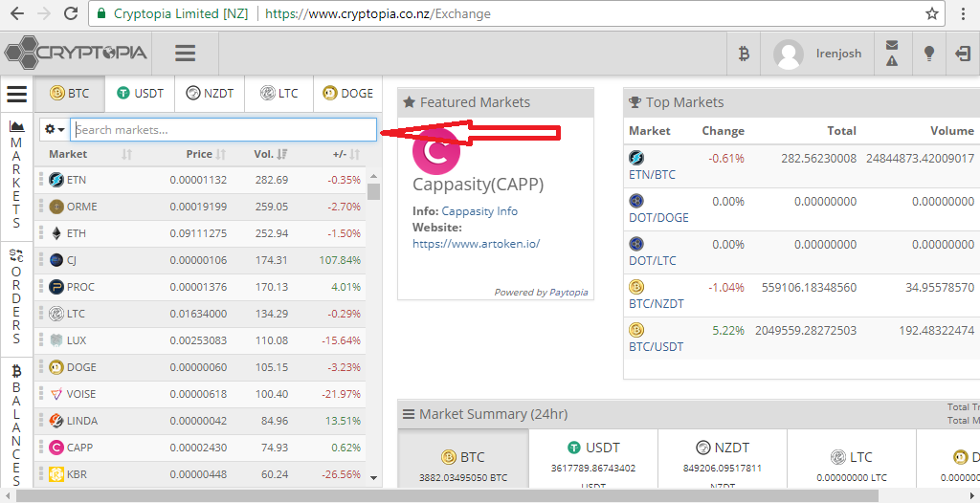The height and width of the screenshot is (503, 980).
Task: Select the ETN market row icon
Action: click(x=56, y=180)
